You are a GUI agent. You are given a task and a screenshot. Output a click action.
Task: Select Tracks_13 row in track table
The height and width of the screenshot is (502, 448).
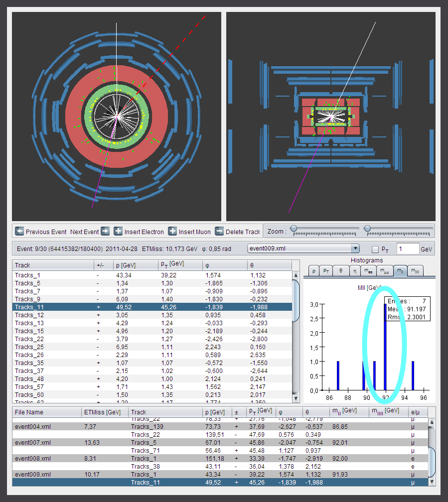point(152,323)
